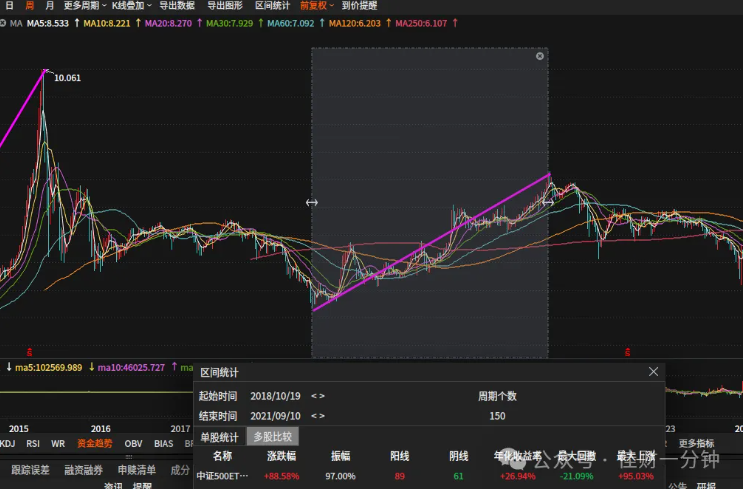Viewport: 744px width, 490px height.
Task: Close the 区间统计 dialog
Action: click(x=653, y=371)
